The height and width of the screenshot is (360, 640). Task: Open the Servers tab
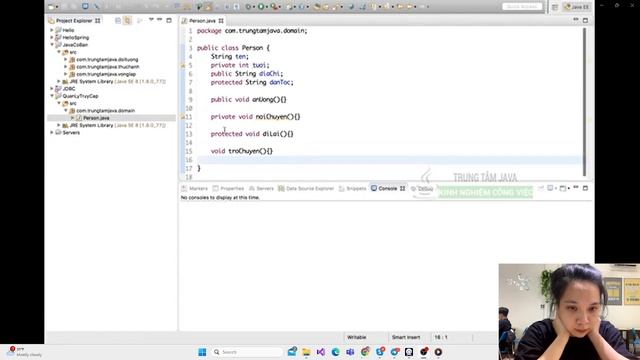[261, 189]
